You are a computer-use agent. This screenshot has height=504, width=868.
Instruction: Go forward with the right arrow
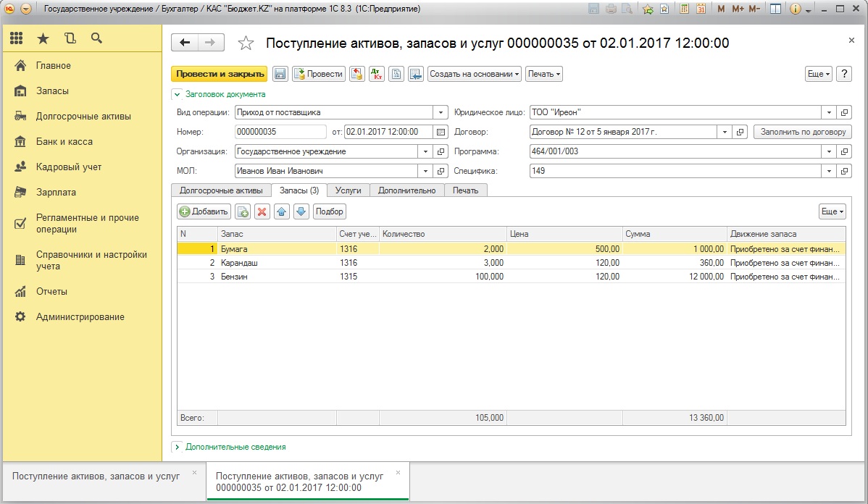point(210,43)
